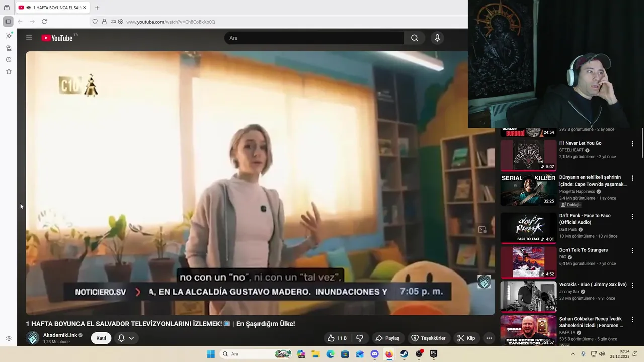Open Discord from taskbar
The height and width of the screenshot is (362, 644).
point(374,354)
